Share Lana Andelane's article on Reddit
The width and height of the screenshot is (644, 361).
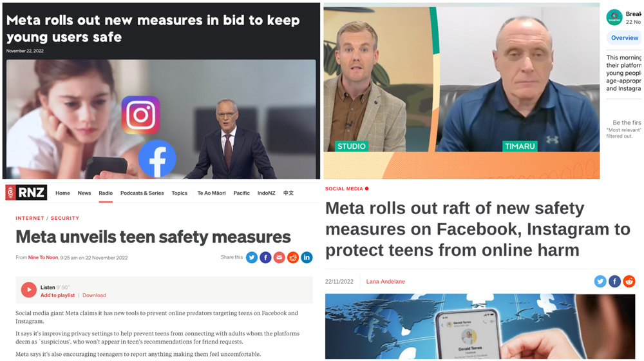pos(629,281)
